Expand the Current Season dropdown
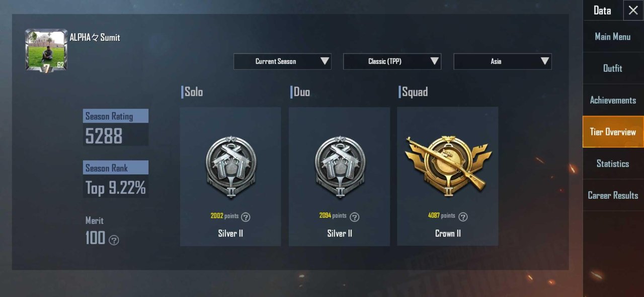644x297 pixels. [x=282, y=61]
